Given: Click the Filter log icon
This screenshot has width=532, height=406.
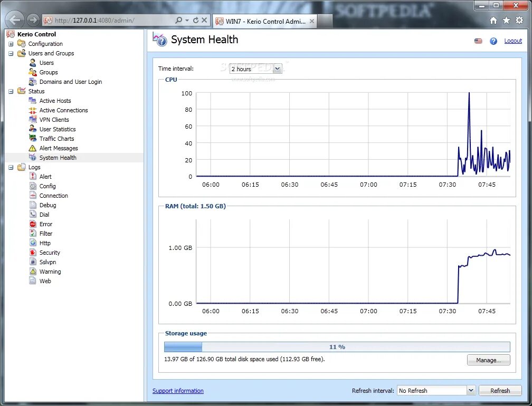Looking at the screenshot, I should pos(33,234).
